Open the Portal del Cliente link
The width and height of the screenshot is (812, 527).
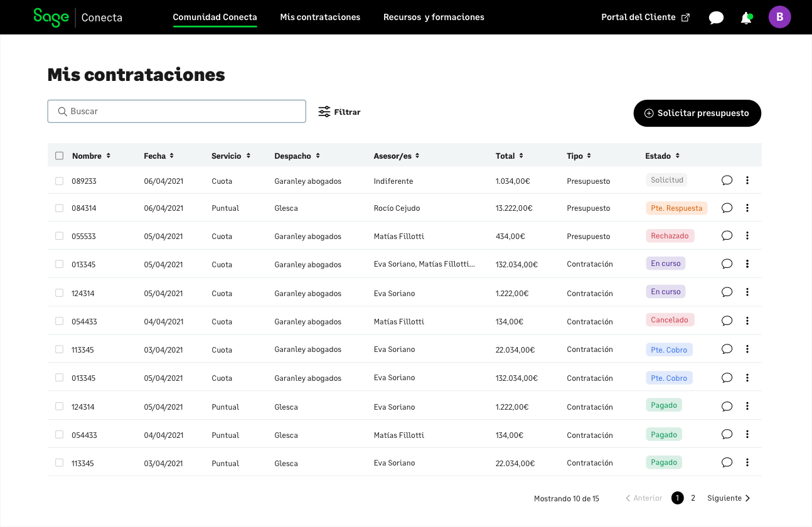(645, 17)
